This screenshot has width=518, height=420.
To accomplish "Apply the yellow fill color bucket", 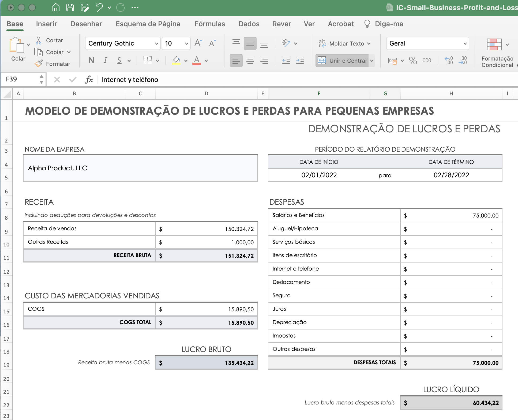I will 176,60.
